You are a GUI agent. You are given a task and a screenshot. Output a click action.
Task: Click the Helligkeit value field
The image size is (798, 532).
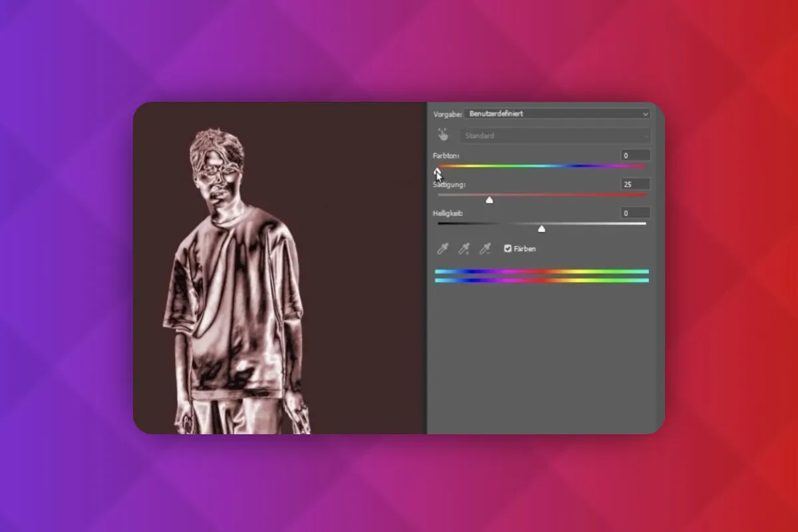pos(635,213)
